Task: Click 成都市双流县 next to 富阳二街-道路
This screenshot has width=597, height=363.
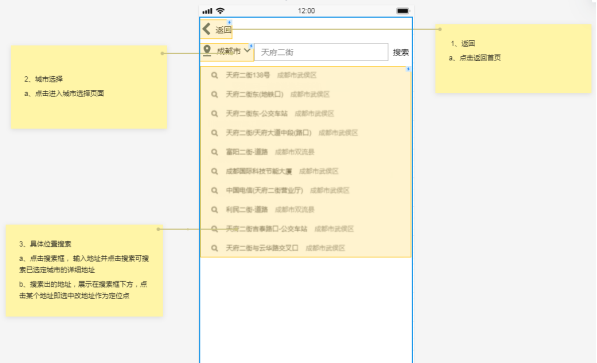Action: (x=295, y=152)
